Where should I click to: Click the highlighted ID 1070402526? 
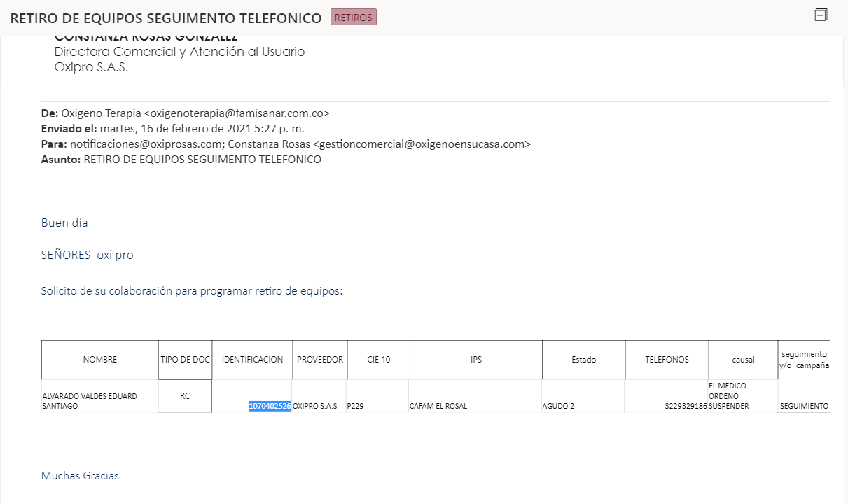point(270,406)
